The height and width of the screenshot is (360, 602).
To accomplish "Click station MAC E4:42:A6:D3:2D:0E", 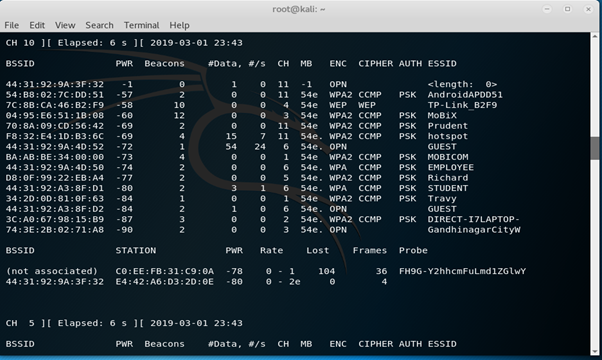I will pos(165,282).
